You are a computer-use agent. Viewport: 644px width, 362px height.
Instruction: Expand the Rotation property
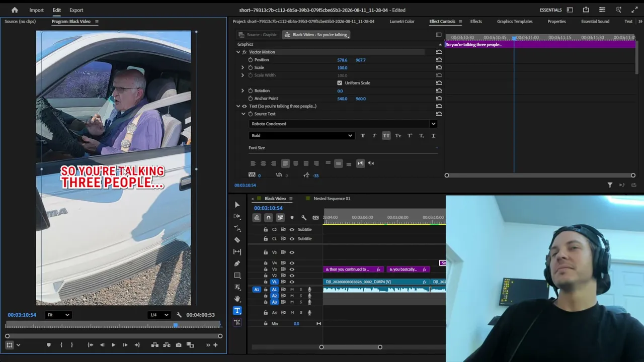(x=243, y=90)
